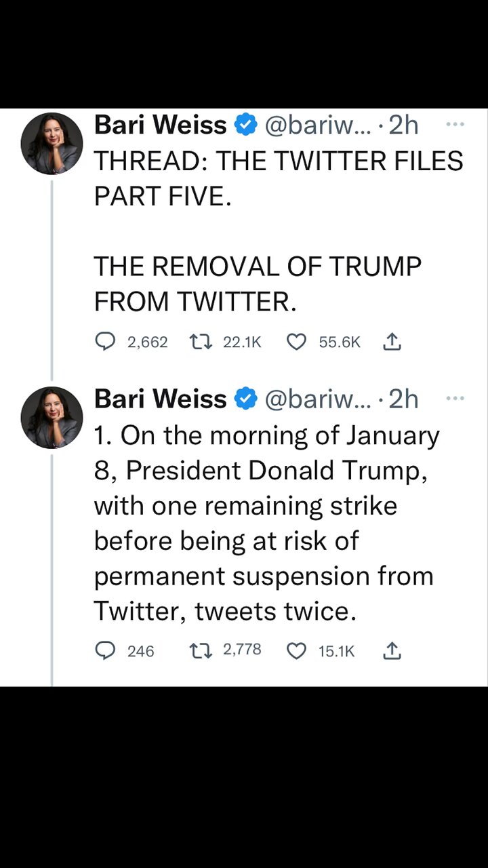The image size is (488, 868).
Task: Like the second tweet in the thread
Action: point(296,651)
